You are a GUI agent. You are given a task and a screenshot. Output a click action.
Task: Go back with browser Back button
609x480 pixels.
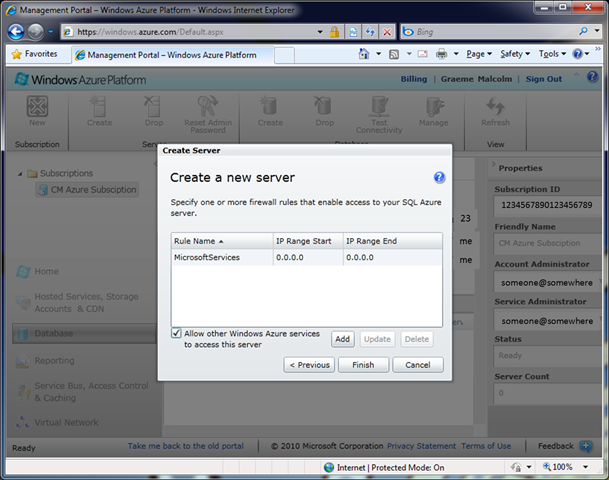point(16,32)
